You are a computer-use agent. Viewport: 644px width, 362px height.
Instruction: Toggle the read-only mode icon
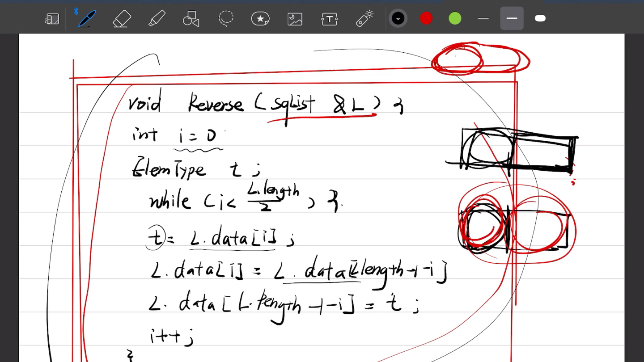click(x=52, y=19)
